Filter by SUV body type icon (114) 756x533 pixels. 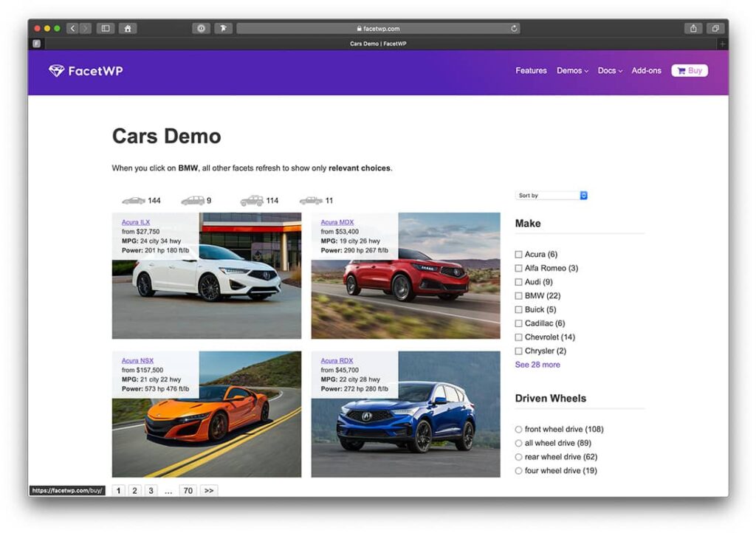pos(252,201)
